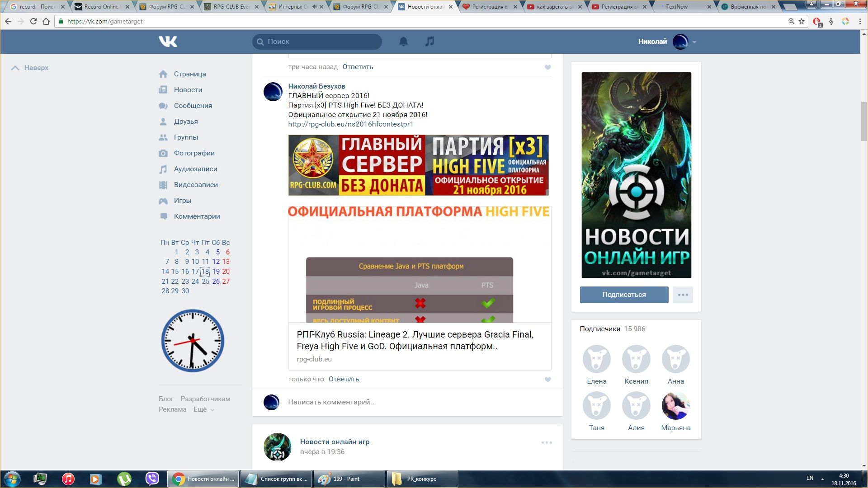
Task: Open PR_конкурс folder in taskbar
Action: (x=422, y=479)
